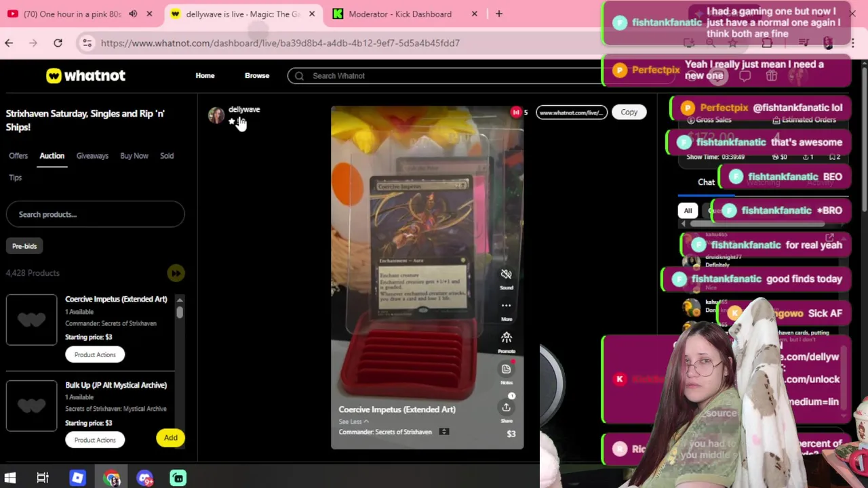Copy the live stream link

pyautogui.click(x=629, y=113)
